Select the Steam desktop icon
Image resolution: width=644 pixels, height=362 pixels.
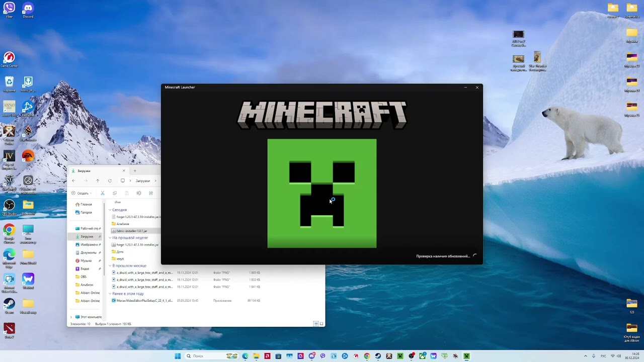9,306
